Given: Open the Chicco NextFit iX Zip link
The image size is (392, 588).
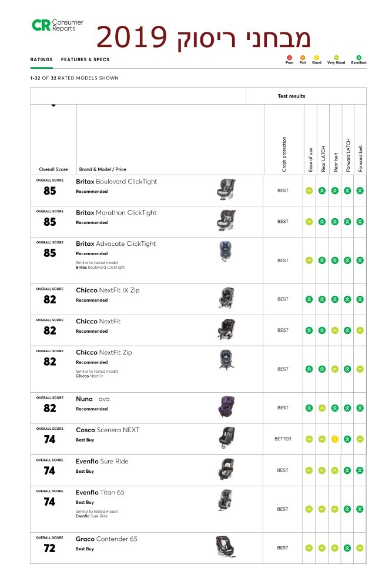Looking at the screenshot, I should tap(108, 290).
